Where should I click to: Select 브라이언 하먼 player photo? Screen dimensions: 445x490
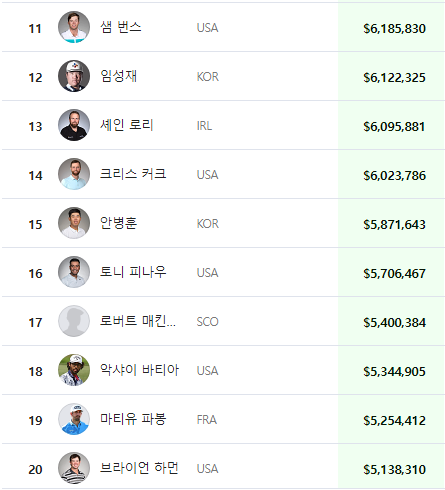click(74, 468)
